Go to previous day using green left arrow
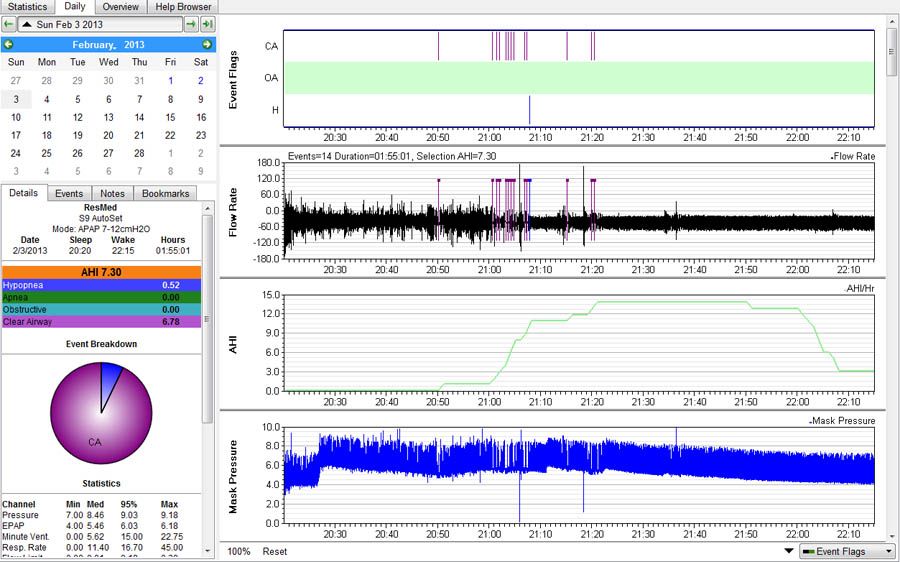Viewport: 900px width, 562px height. pyautogui.click(x=9, y=24)
